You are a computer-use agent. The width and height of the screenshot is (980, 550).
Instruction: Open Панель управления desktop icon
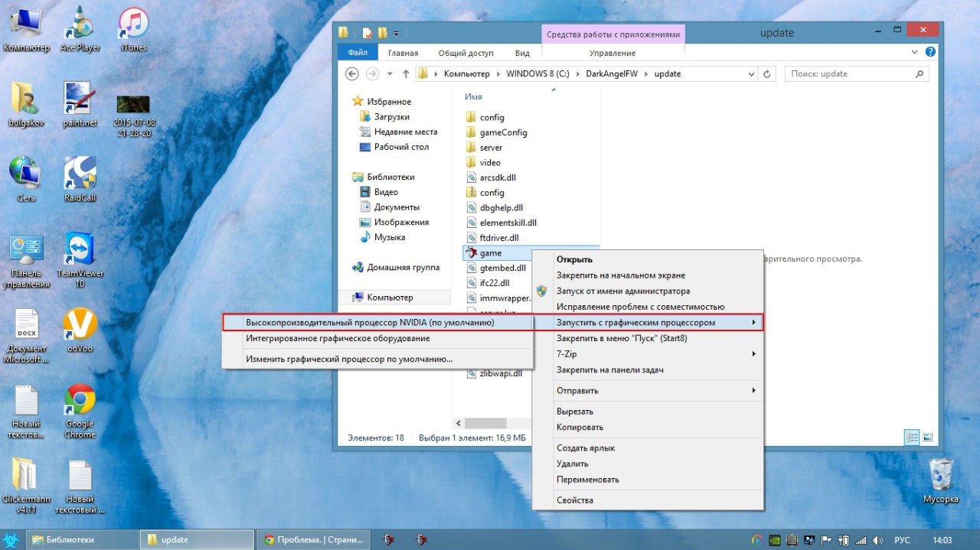[x=25, y=261]
